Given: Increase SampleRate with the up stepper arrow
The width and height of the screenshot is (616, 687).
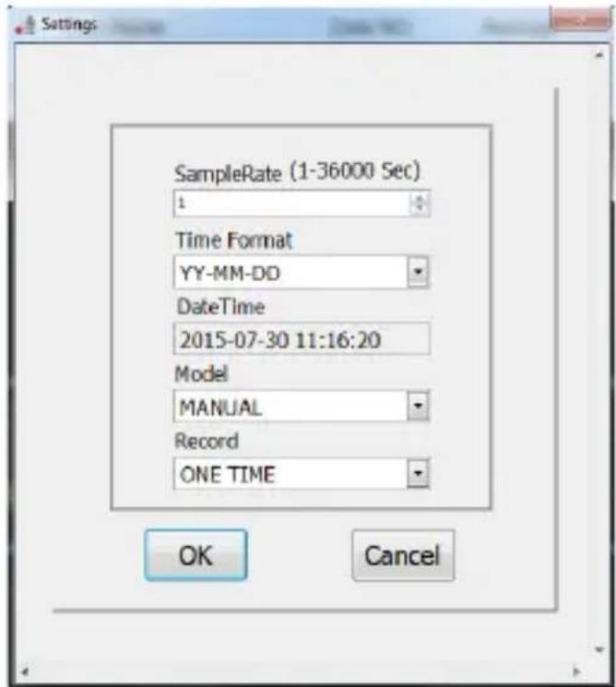Looking at the screenshot, I should pyautogui.click(x=420, y=198).
